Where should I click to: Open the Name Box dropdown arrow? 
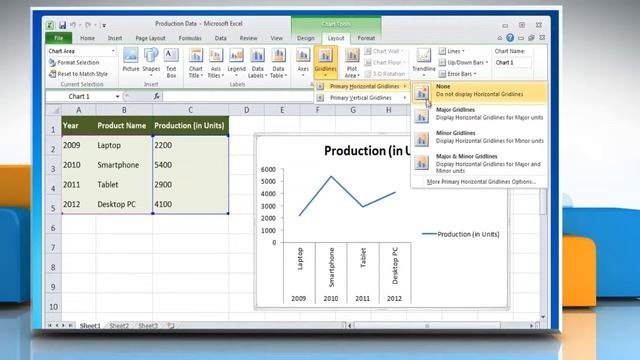pos(117,96)
